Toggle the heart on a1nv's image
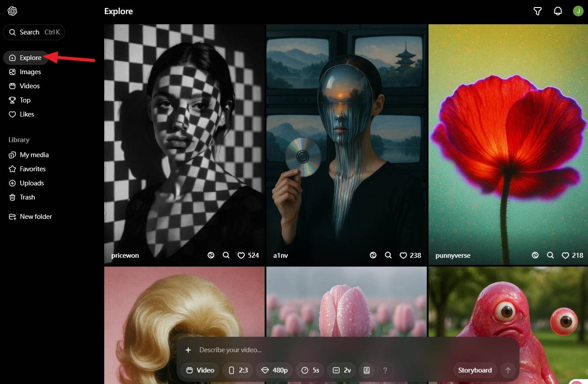Screen dimensions: 588x384 (403, 255)
